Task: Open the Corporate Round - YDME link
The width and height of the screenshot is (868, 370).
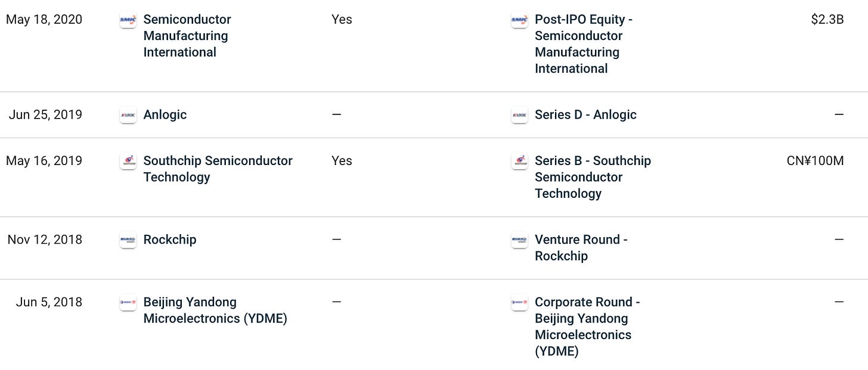Action: tap(587, 327)
